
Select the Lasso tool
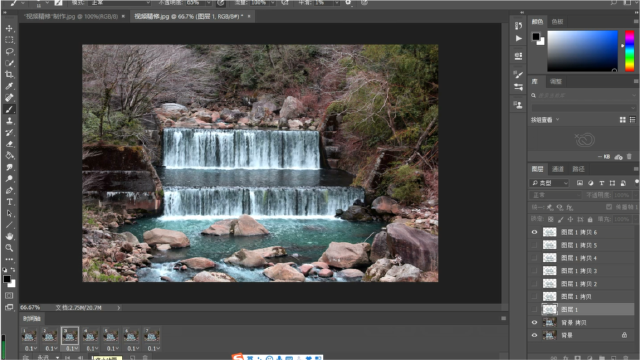click(9, 51)
